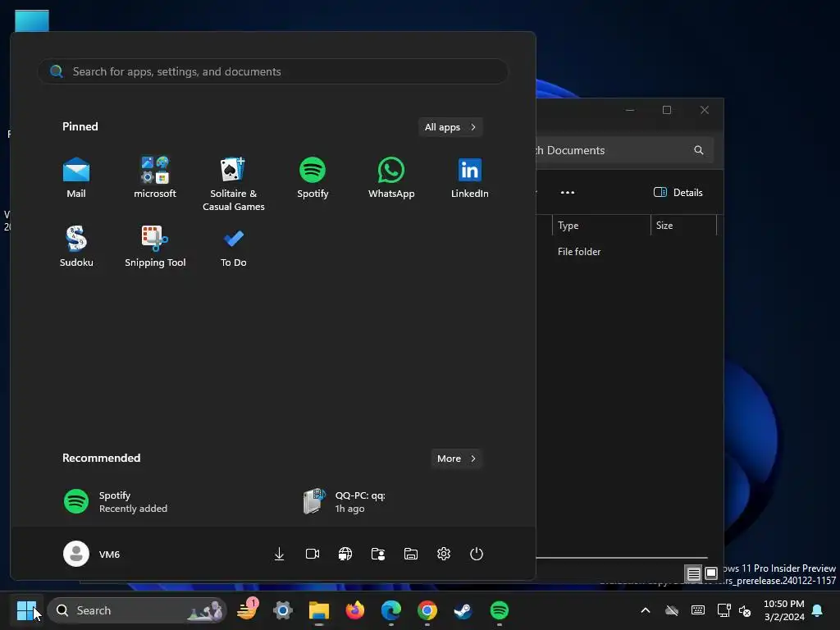
Task: Open Snipping Tool
Action: click(155, 246)
